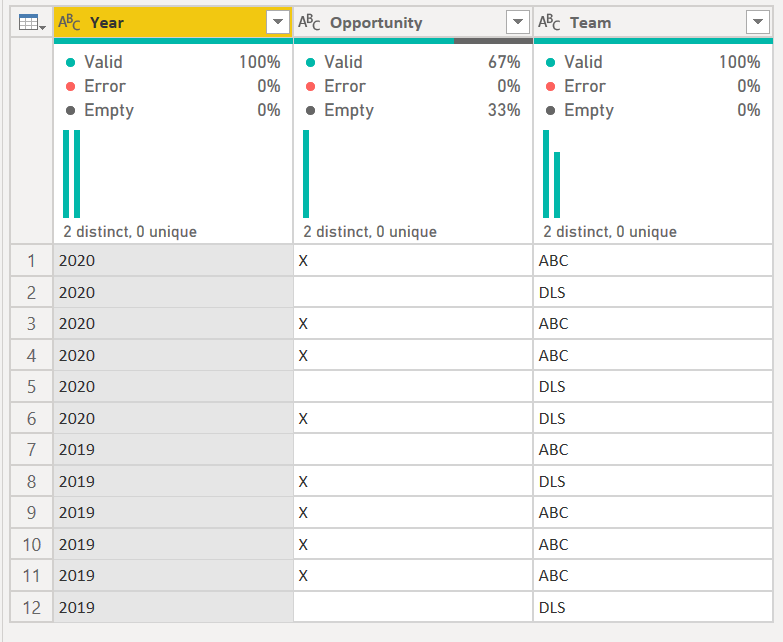Click the ABC Team cell in row 10

click(x=653, y=544)
